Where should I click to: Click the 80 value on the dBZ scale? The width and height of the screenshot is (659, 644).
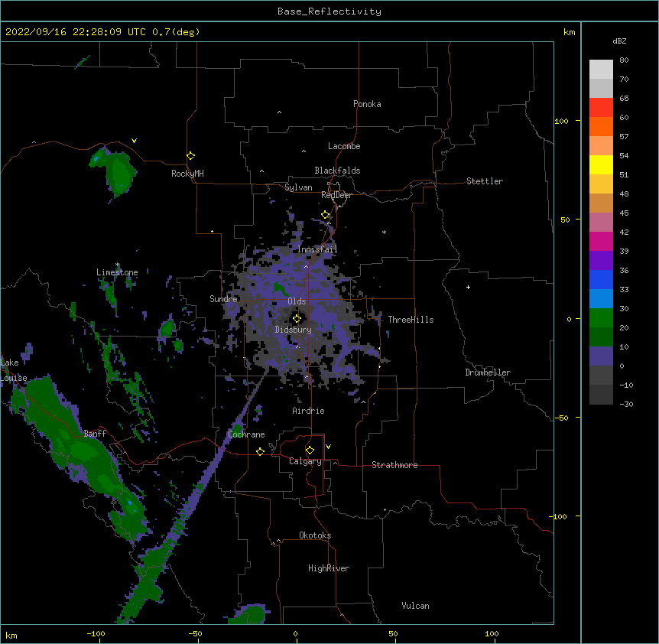[624, 60]
